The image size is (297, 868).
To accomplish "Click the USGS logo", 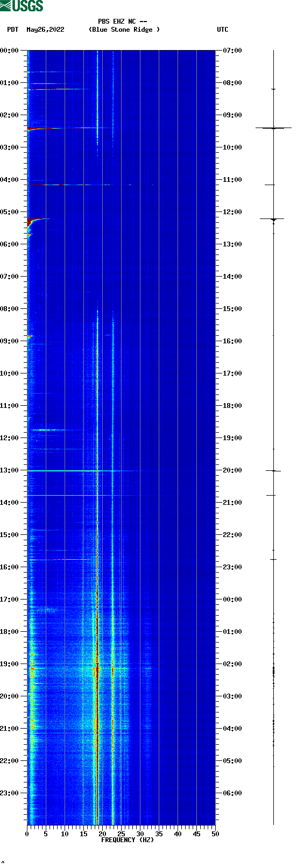I will click(x=22, y=6).
